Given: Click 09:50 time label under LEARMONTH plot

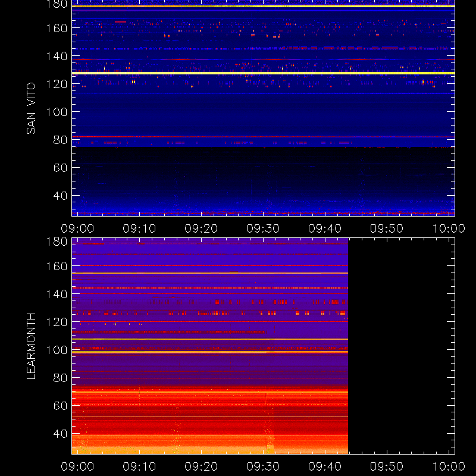Looking at the screenshot, I should 386,466.
